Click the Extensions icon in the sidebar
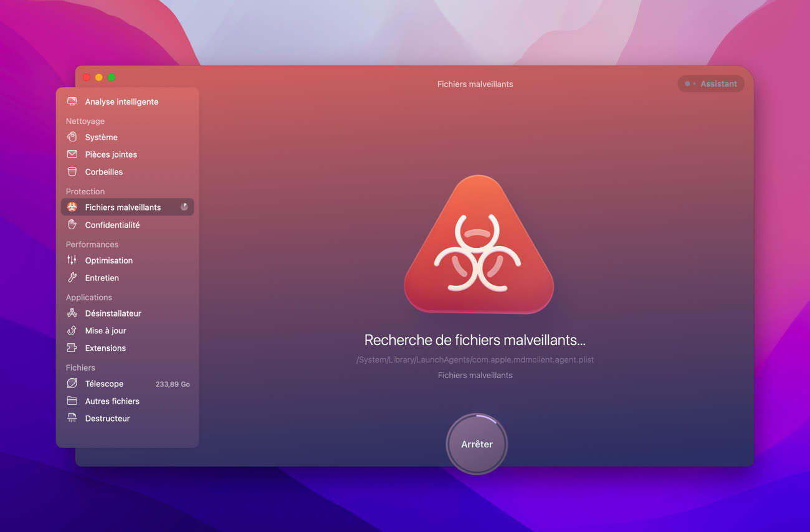The image size is (810, 532). [x=72, y=348]
